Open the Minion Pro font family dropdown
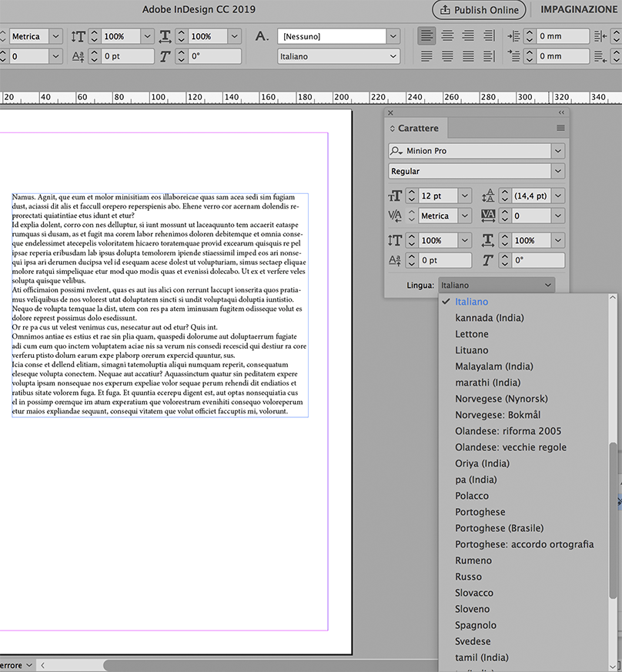This screenshot has height=672, width=622. [x=558, y=150]
